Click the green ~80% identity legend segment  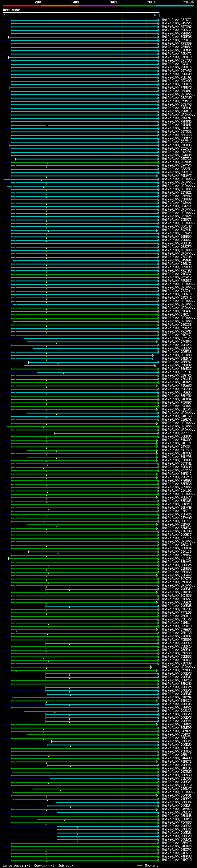[137, 6]
